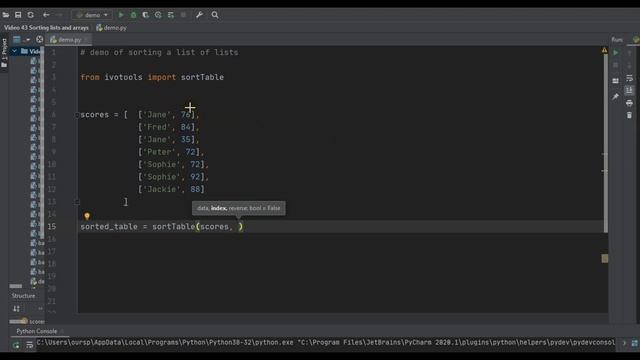Image resolution: width=640 pixels, height=360 pixels.
Task: Start debugging with the green bug icon
Action: pos(133,15)
